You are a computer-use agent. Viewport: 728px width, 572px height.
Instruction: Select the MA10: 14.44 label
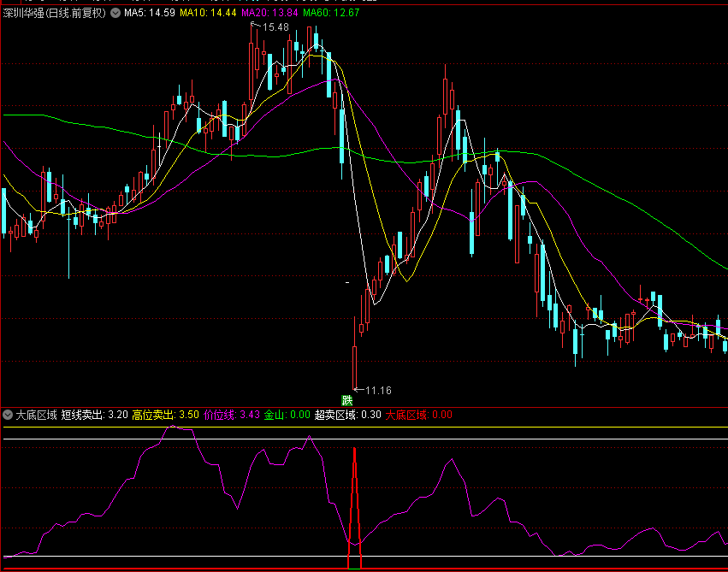click(208, 13)
